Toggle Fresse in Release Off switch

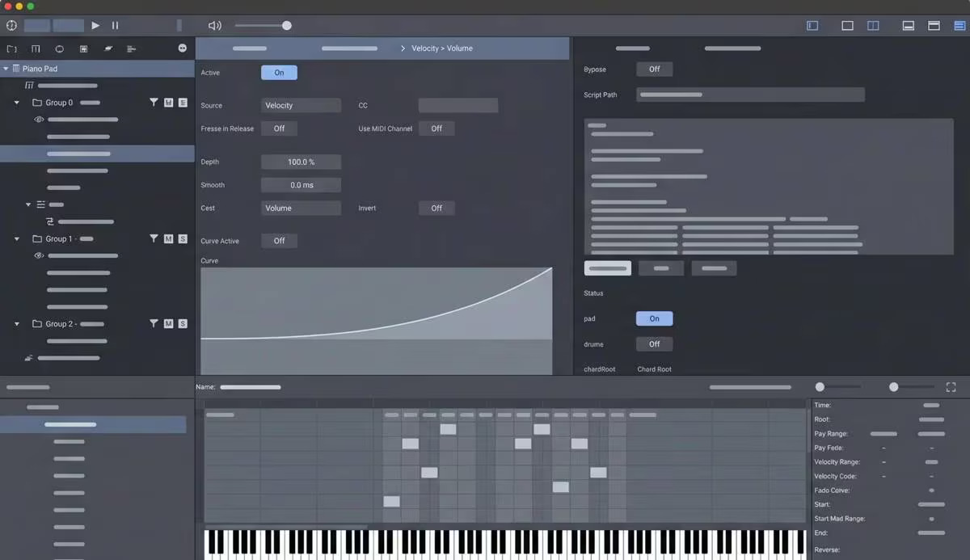pyautogui.click(x=279, y=128)
